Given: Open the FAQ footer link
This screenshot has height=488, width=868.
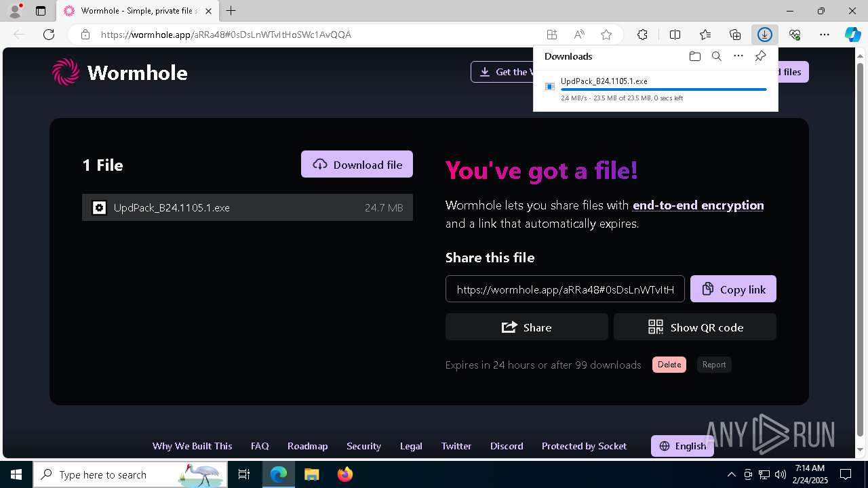Looking at the screenshot, I should 260,446.
